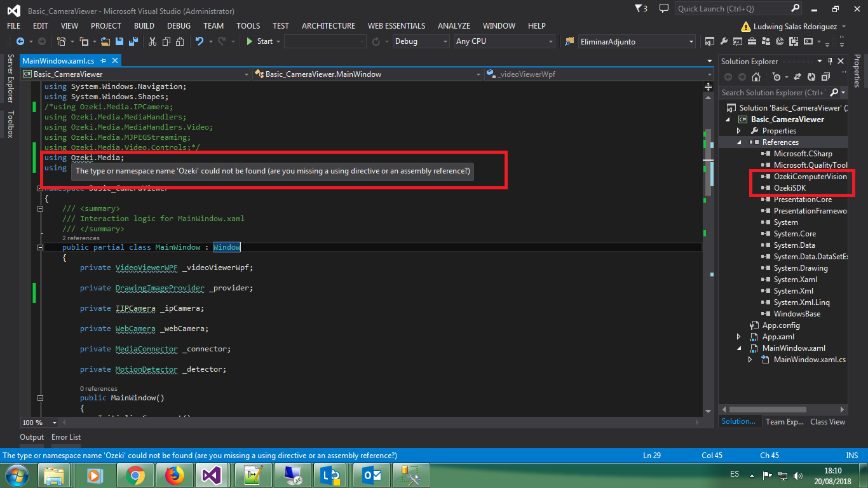The image size is (868, 488).
Task: Collapse the MainWindow() constructor outlining block
Action: (x=40, y=398)
